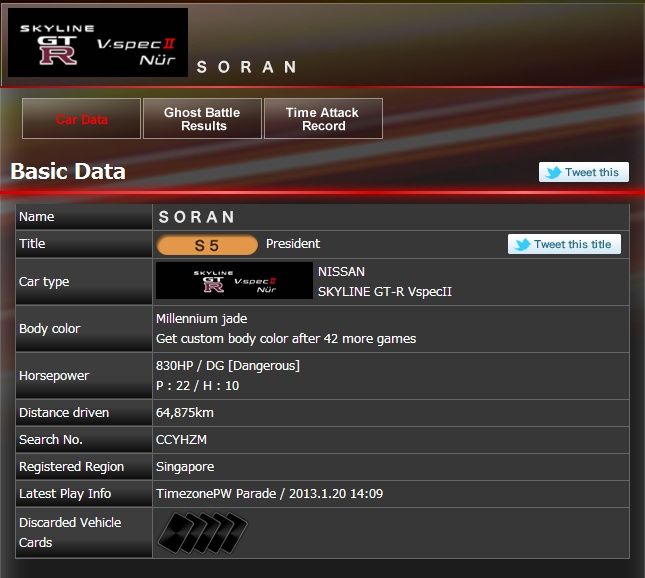Switch to Ghost Battle Results tab

click(x=202, y=118)
